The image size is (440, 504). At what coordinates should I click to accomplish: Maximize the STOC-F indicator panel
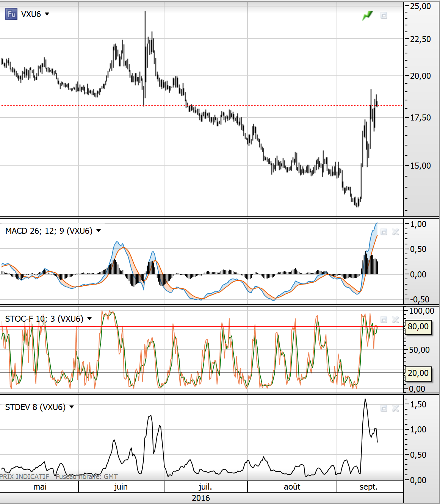tap(384, 320)
